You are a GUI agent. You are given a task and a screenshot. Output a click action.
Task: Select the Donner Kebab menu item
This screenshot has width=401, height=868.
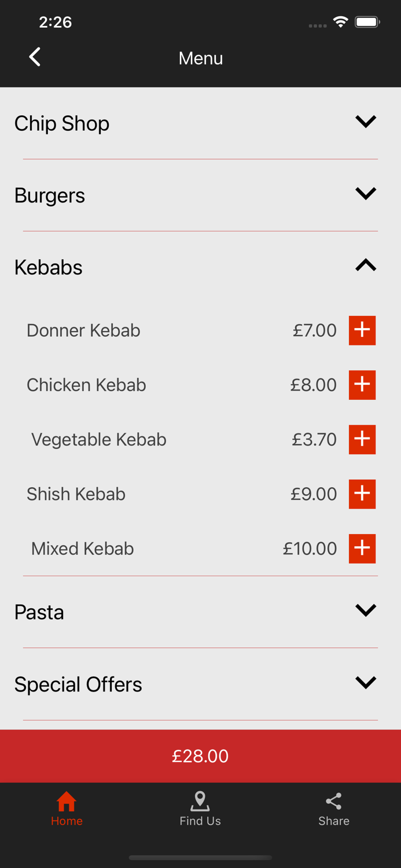click(x=83, y=330)
